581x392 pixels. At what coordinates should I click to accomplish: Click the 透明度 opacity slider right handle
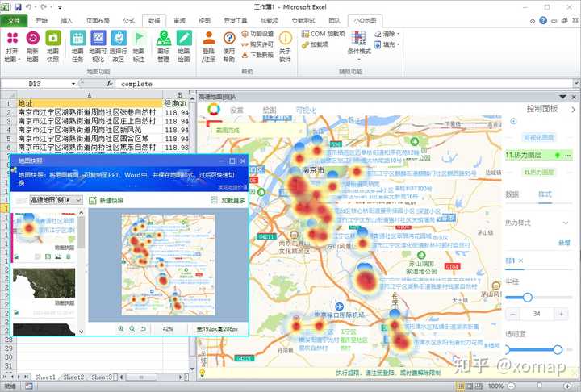click(x=558, y=349)
